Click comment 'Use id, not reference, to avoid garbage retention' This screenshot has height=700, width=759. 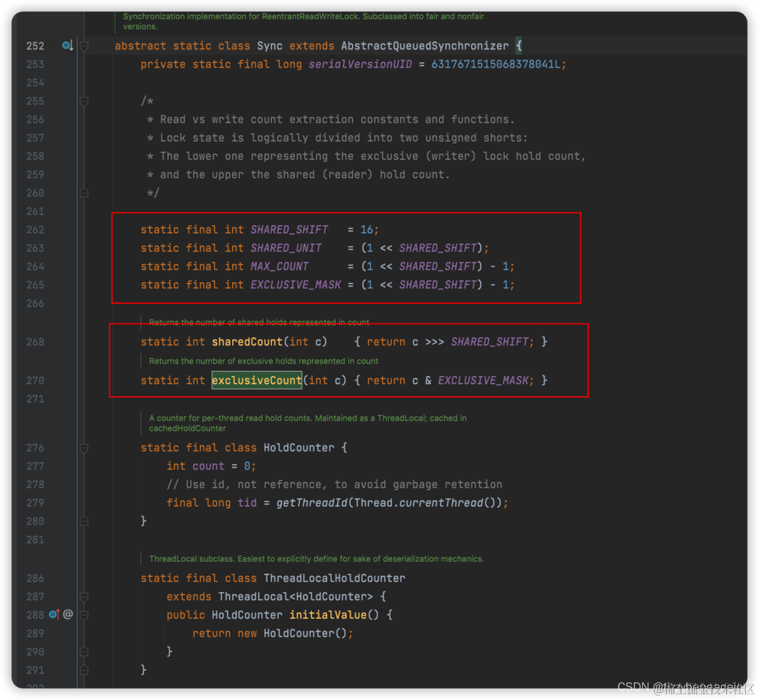334,484
